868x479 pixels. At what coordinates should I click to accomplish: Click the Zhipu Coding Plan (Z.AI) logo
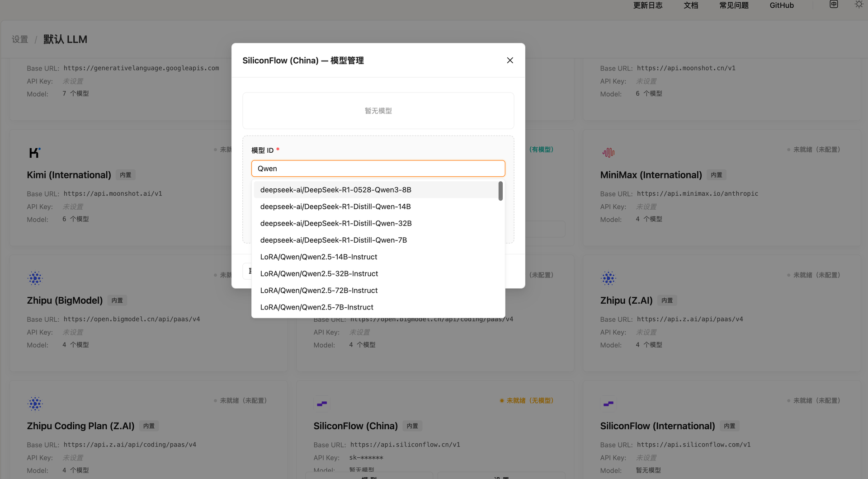[35, 404]
